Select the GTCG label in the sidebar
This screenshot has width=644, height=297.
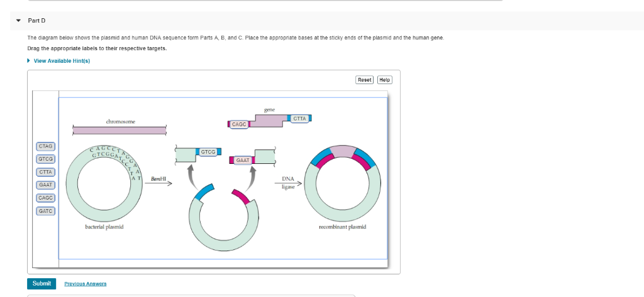click(x=45, y=159)
